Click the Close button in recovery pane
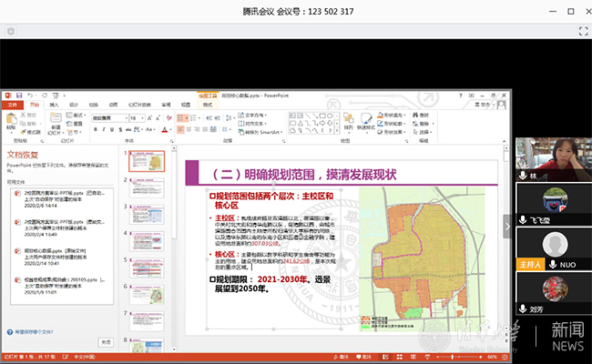 (x=106, y=342)
